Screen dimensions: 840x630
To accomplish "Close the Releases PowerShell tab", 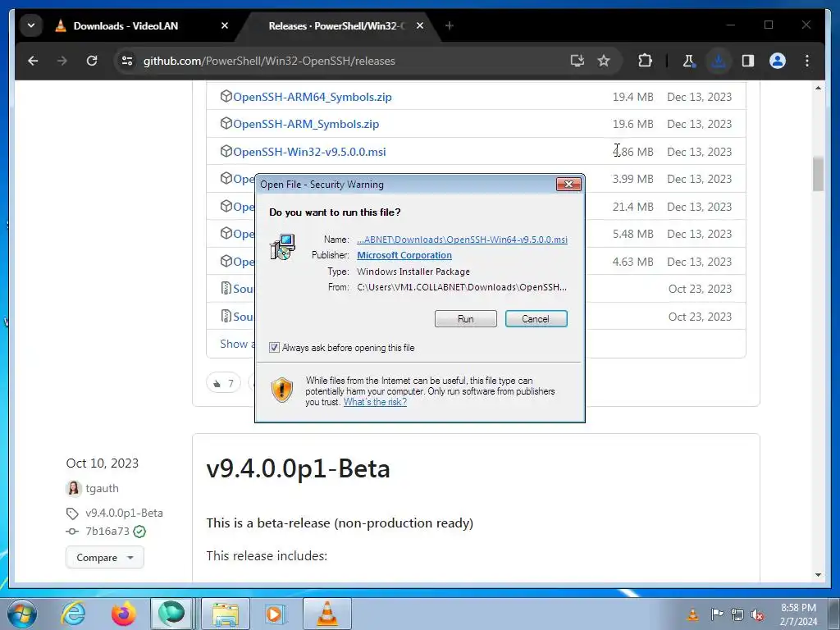I will coord(420,25).
